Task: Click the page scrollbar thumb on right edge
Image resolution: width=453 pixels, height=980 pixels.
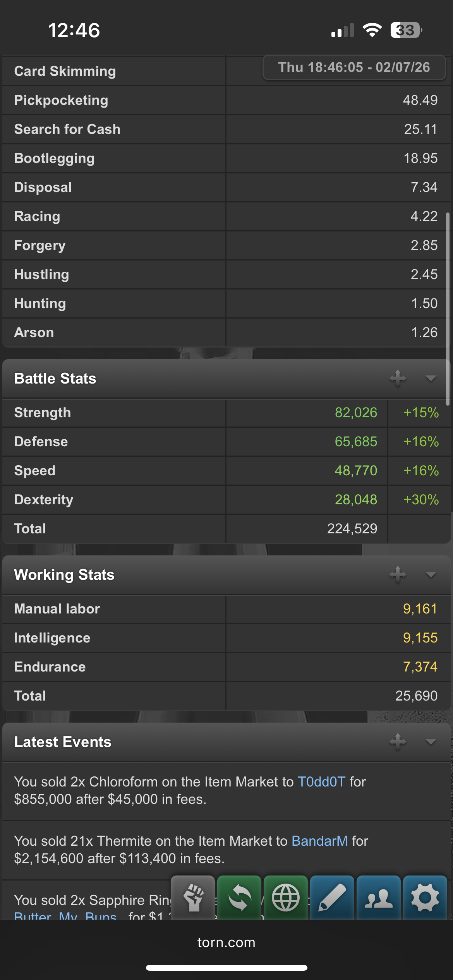Action: [x=448, y=309]
